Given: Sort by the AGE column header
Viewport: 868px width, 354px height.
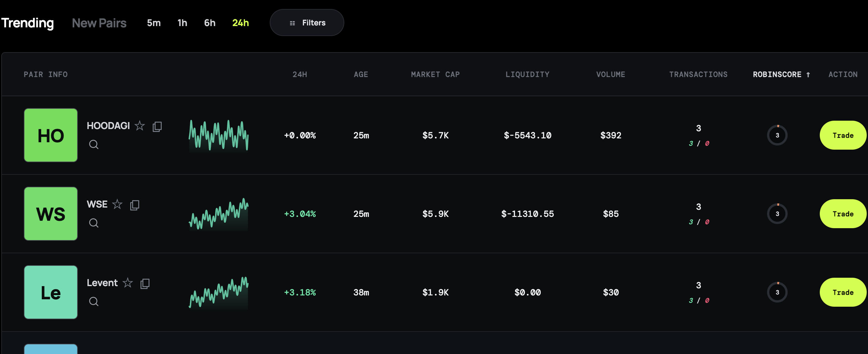Looking at the screenshot, I should tap(361, 74).
